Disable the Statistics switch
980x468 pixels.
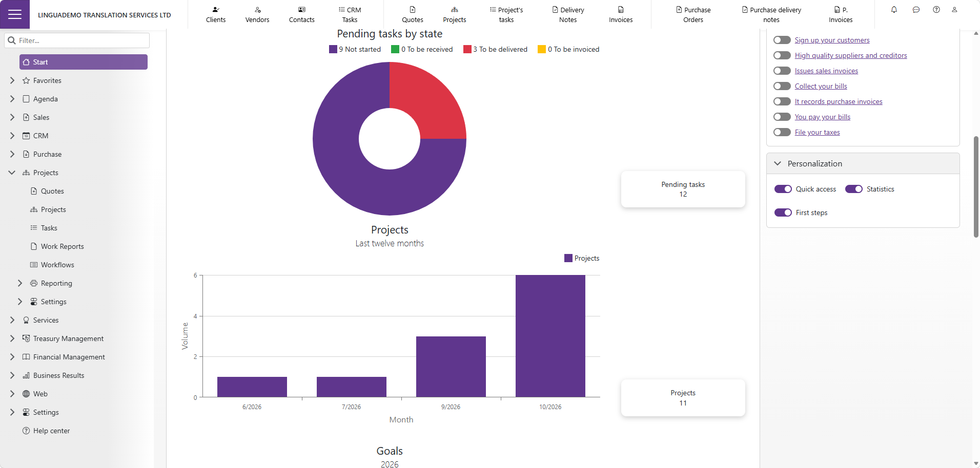[854, 189]
